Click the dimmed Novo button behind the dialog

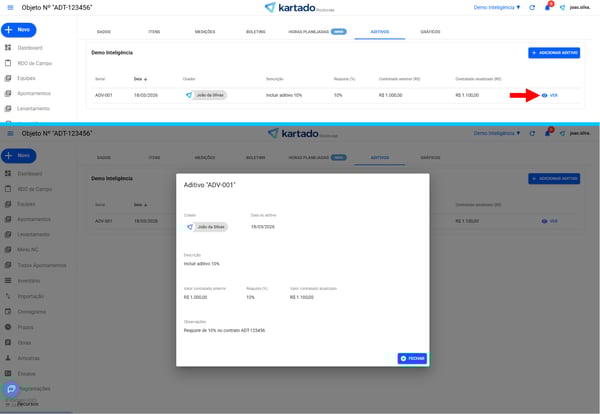[18, 156]
